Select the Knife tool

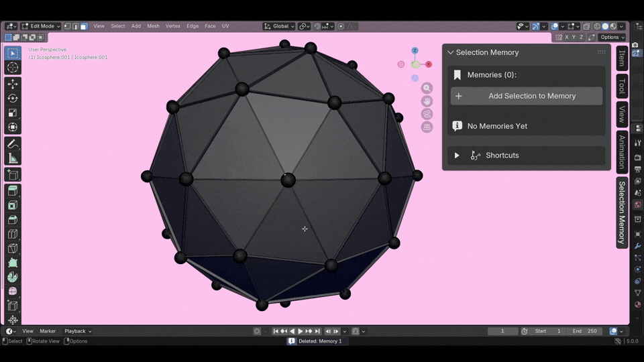[13, 248]
